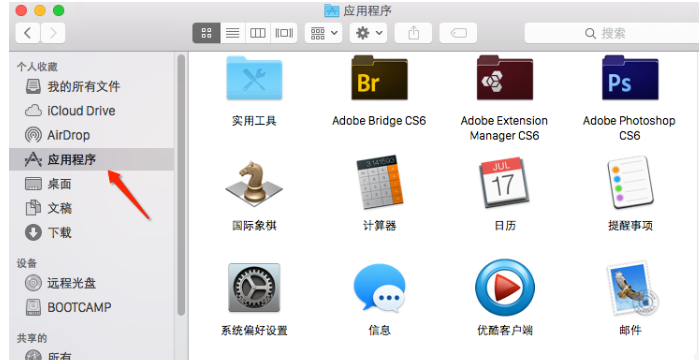Switch to list view mode
Screen dimensions: 699x360
tap(232, 33)
